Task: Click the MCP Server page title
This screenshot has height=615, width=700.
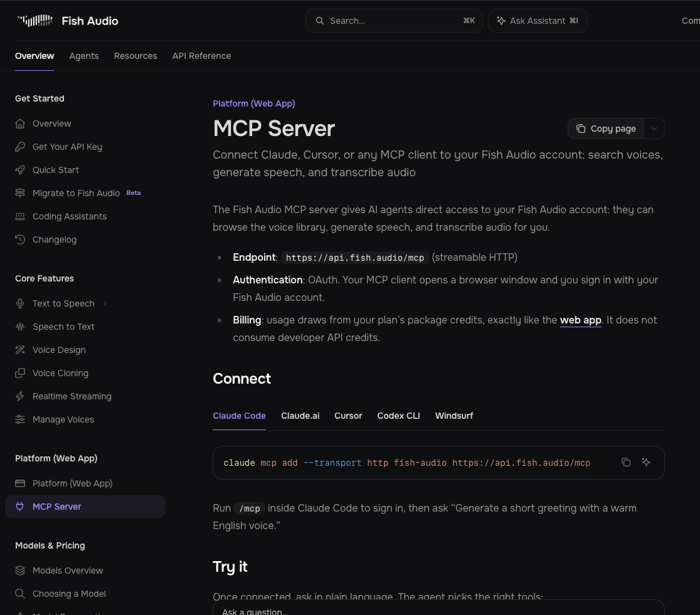Action: [x=273, y=129]
